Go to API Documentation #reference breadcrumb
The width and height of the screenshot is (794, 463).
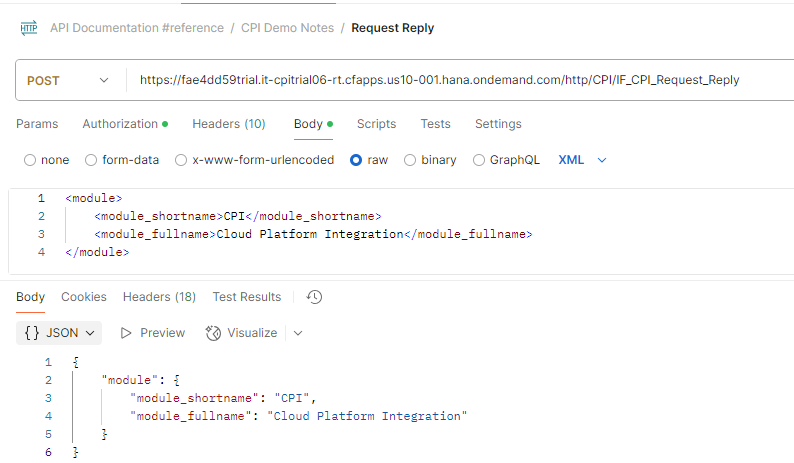pos(137,28)
